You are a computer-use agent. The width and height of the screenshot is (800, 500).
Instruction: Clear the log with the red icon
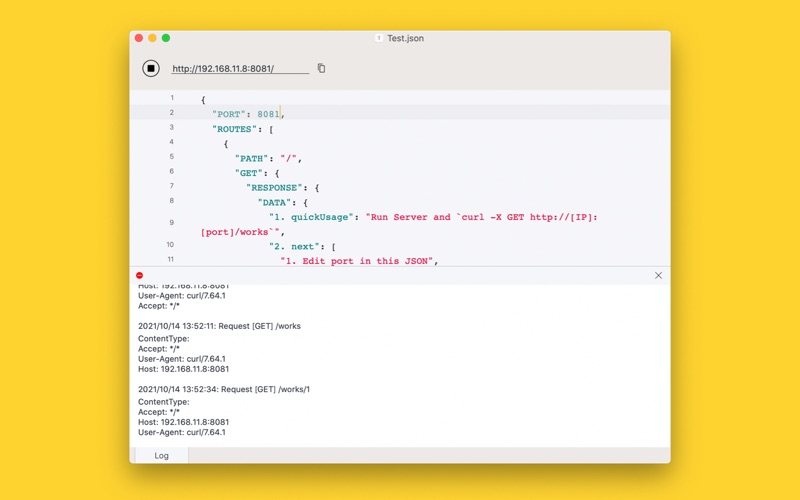click(139, 276)
